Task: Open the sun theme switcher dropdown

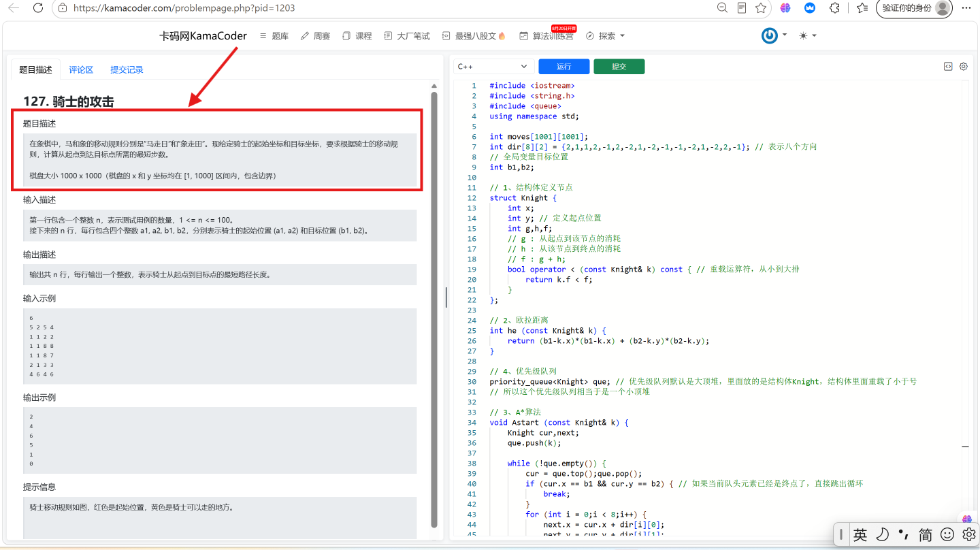Action: (808, 35)
